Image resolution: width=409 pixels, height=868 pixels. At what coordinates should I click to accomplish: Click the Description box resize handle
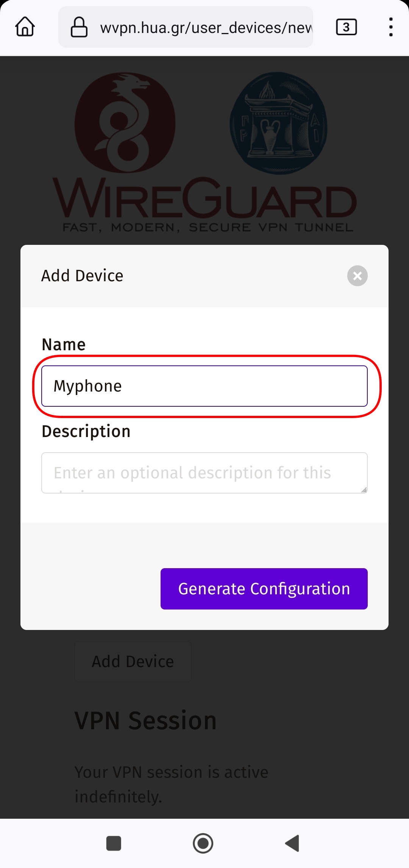[364, 490]
